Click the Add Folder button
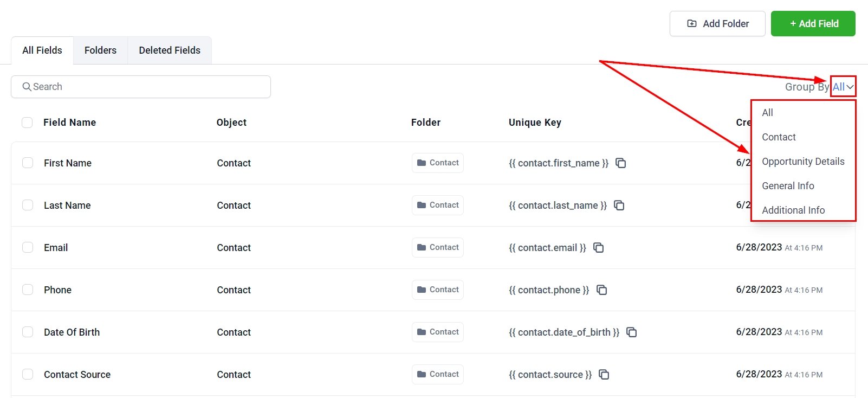 [x=717, y=24]
